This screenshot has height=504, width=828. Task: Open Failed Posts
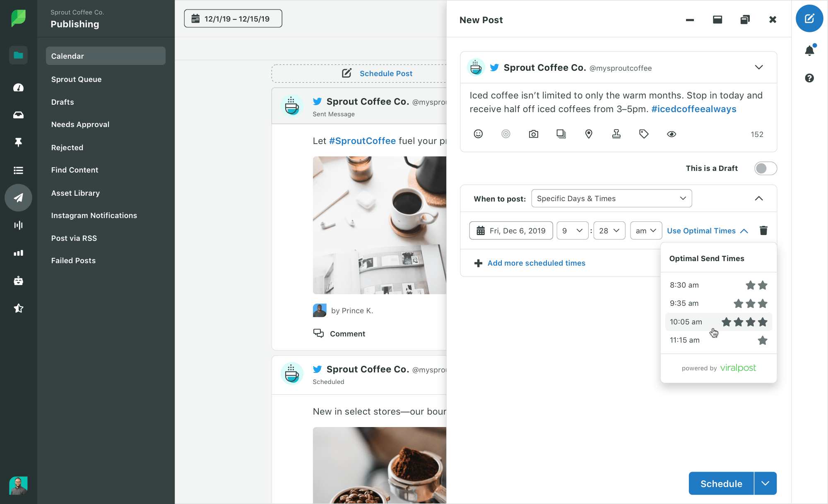pos(73,260)
